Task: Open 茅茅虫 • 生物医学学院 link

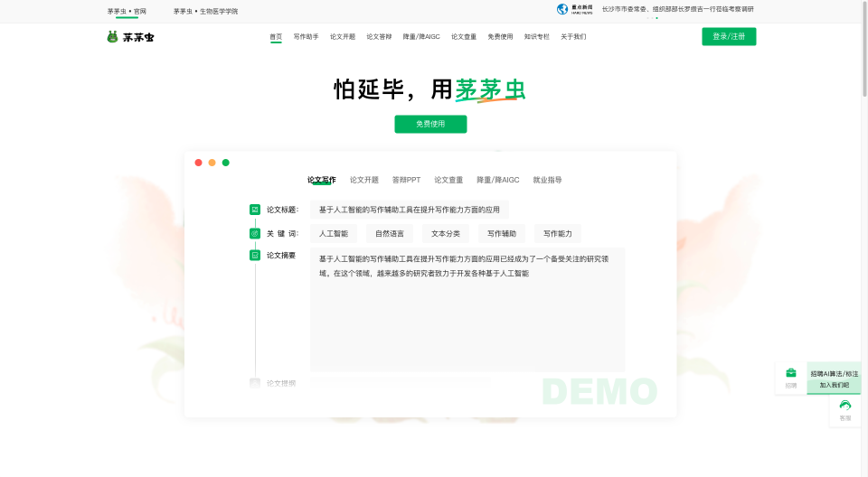Action: click(205, 11)
